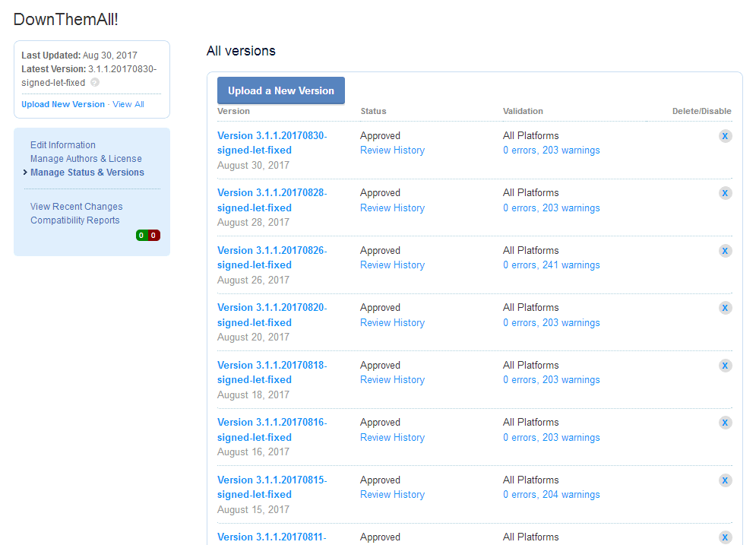This screenshot has height=545, width=756.
Task: Delete version 3.1.1.20170820 with its X icon
Action: pyautogui.click(x=725, y=308)
